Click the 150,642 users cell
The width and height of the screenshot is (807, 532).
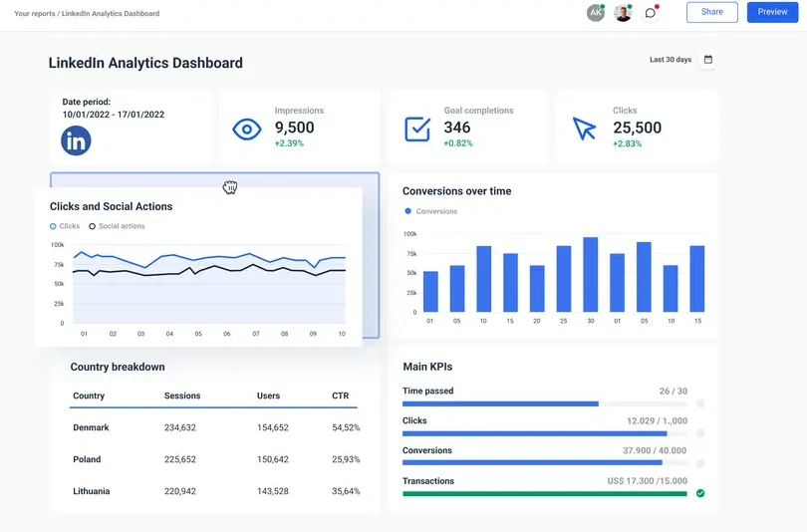(273, 459)
